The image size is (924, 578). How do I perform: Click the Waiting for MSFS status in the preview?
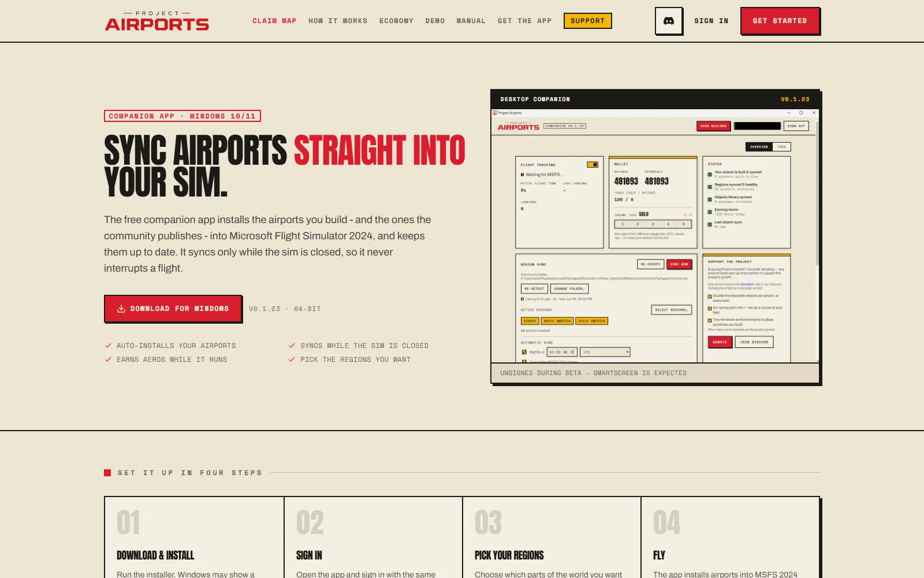tap(542, 175)
